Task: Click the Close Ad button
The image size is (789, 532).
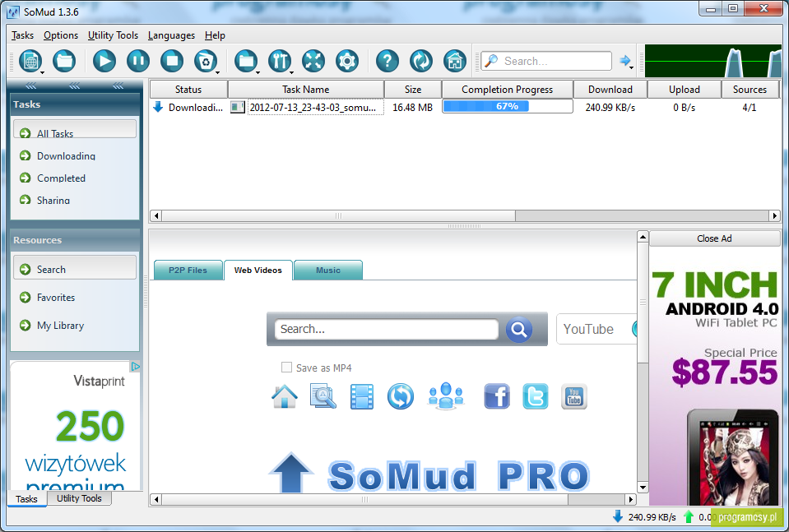Action: coord(714,238)
